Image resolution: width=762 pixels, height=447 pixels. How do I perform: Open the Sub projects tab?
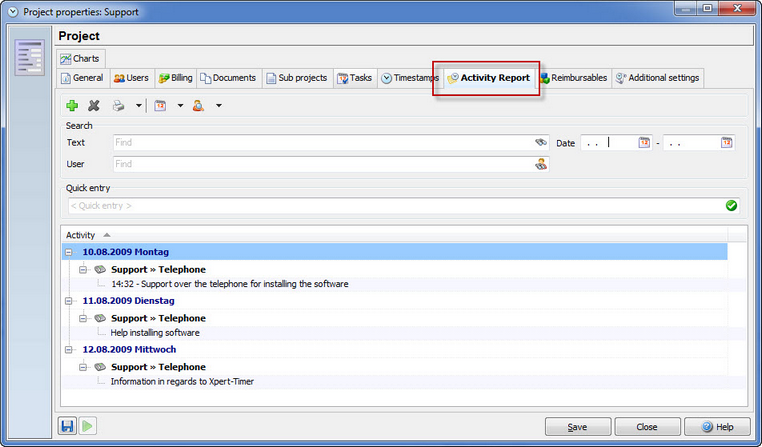[x=297, y=78]
